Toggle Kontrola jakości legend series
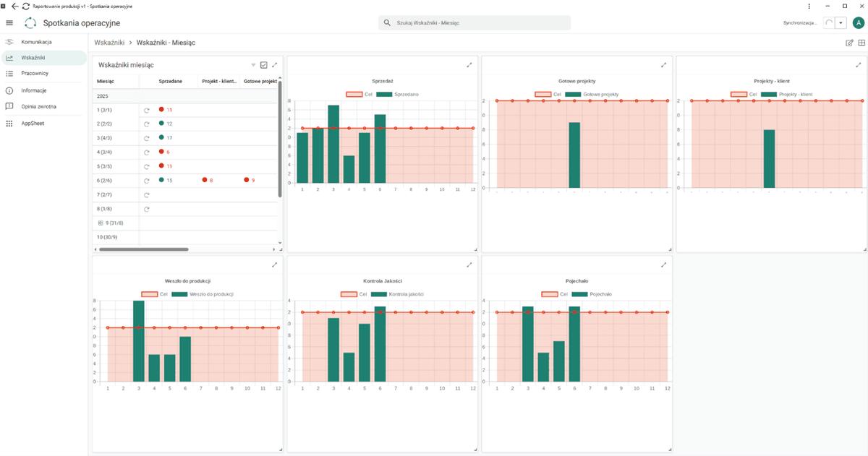Image resolution: width=868 pixels, height=456 pixels. pos(397,294)
